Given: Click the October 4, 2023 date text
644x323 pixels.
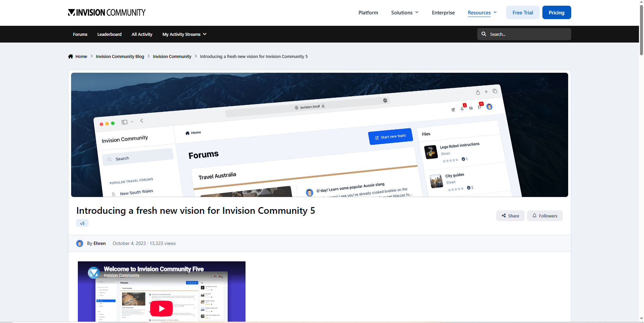Looking at the screenshot, I should pos(129,243).
